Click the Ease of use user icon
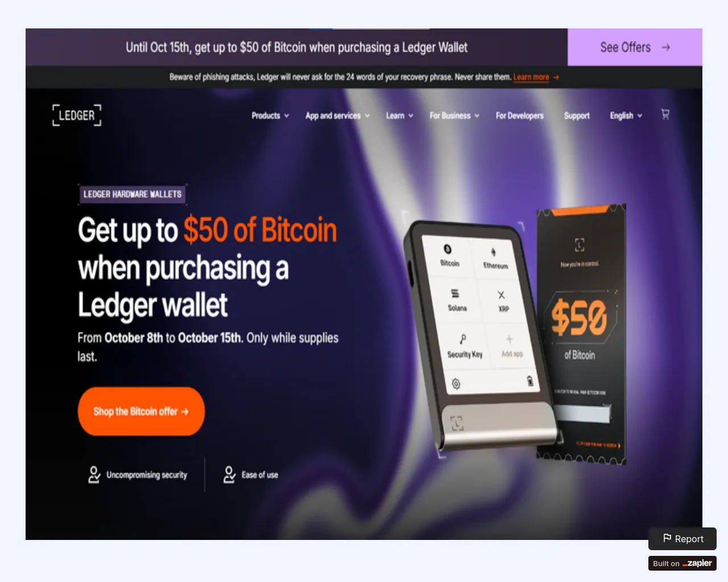This screenshot has width=728, height=582. (229, 475)
